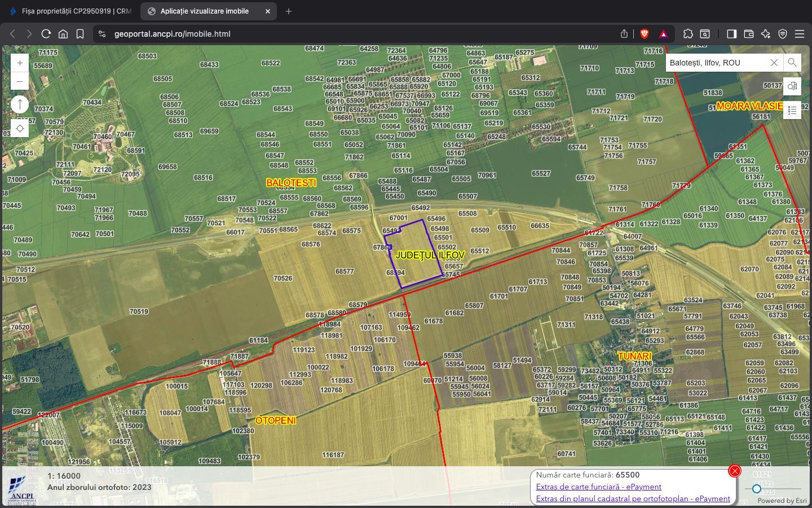Open the browser sidebar panel icon
812x508 pixels.
coord(732,34)
